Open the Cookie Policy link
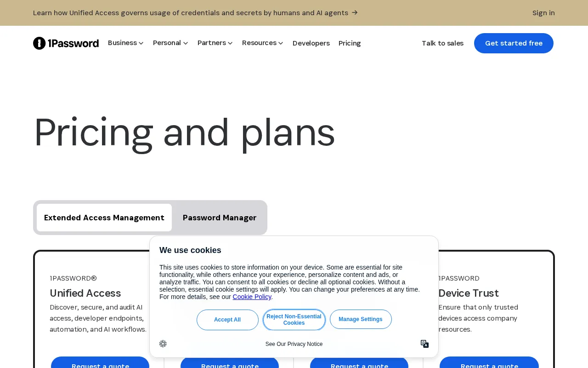The width and height of the screenshot is (588, 368). click(x=252, y=297)
